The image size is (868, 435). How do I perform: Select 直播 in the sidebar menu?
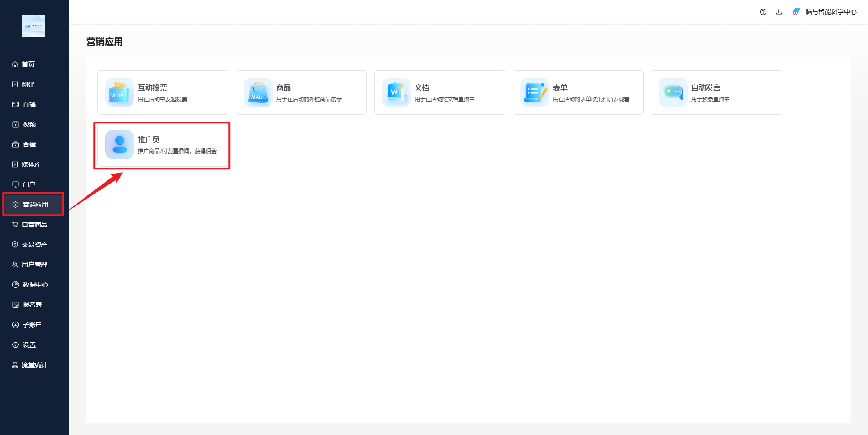pyautogui.click(x=29, y=104)
